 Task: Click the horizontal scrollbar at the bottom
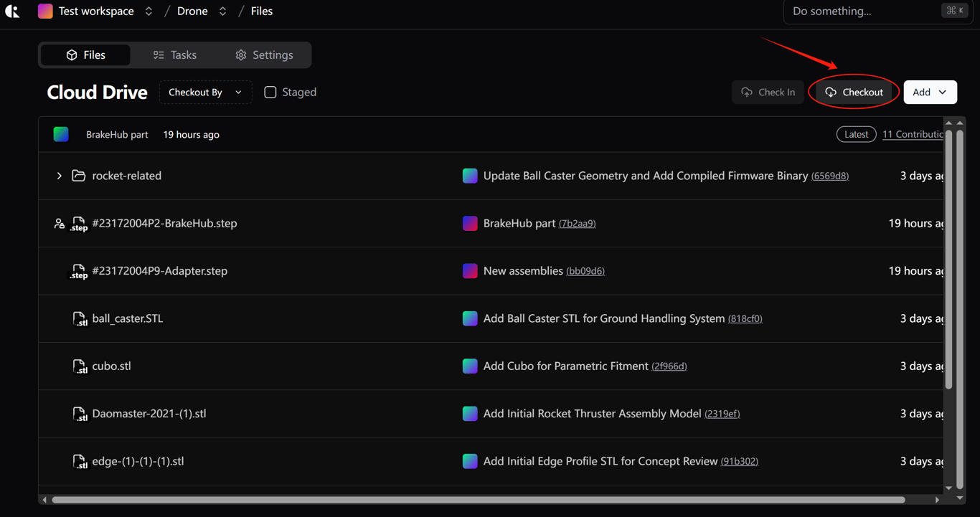[x=478, y=500]
